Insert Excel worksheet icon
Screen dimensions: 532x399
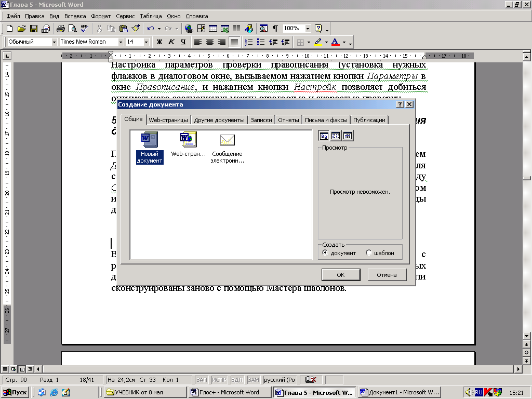(x=224, y=29)
